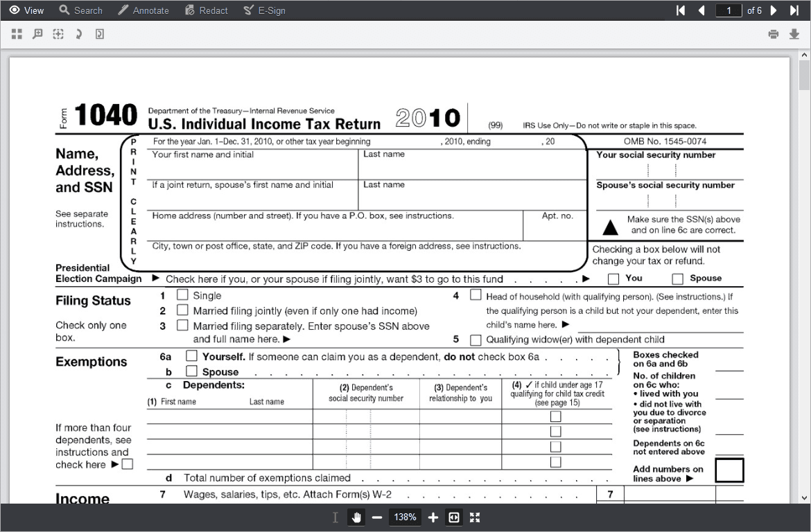Viewport: 811px width, 532px height.
Task: Go to the next page
Action: [x=774, y=10]
